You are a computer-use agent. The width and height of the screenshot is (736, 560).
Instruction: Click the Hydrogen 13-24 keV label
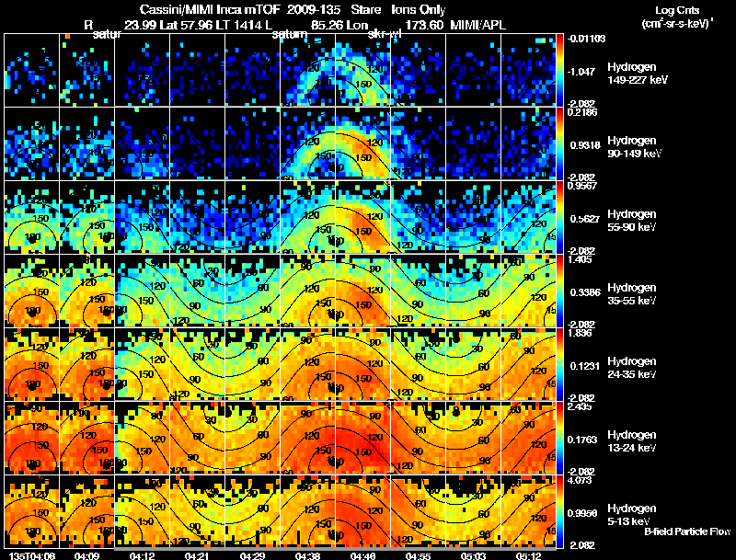[x=632, y=441]
